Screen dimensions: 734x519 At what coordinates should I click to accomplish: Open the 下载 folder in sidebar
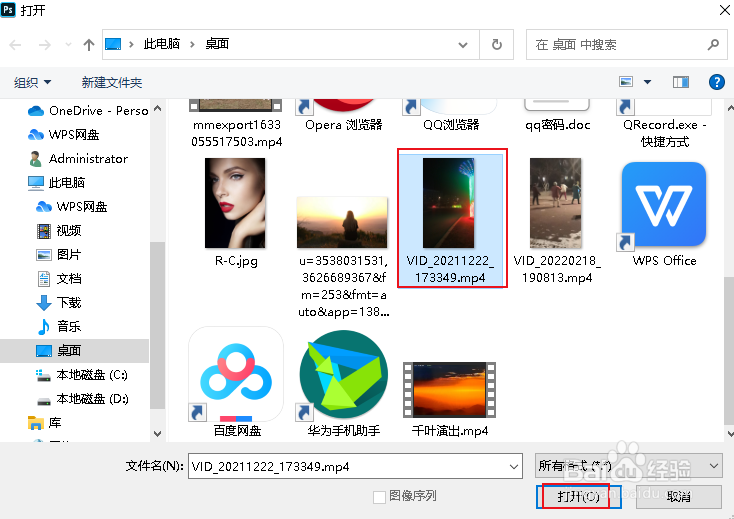[59, 302]
